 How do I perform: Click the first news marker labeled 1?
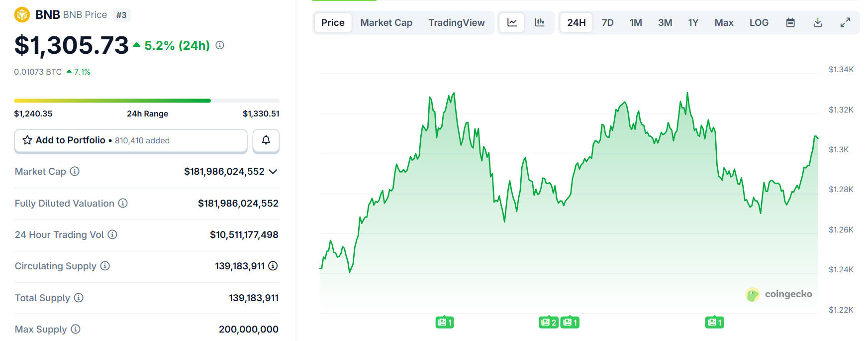pos(445,323)
